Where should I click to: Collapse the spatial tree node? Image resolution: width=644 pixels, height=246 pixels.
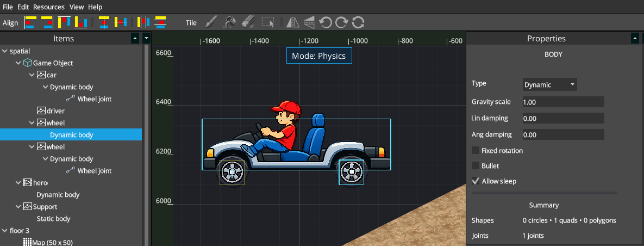(x=5, y=51)
